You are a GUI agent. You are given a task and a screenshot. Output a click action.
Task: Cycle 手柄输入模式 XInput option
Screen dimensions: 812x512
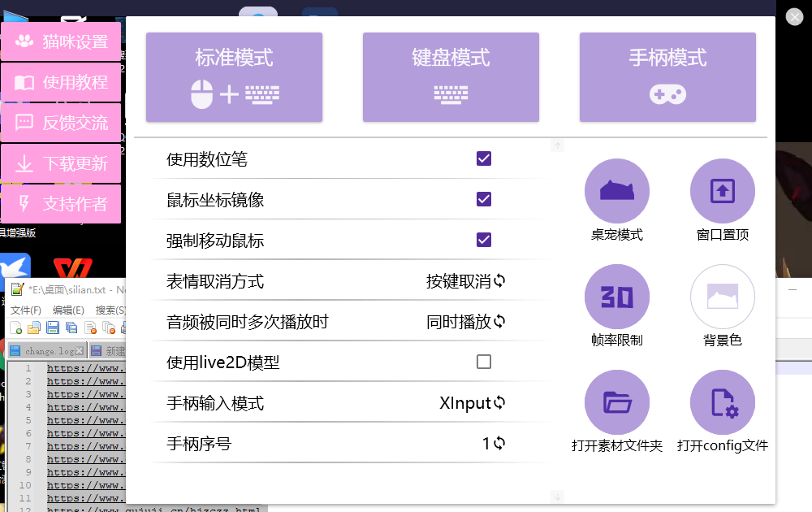point(473,402)
